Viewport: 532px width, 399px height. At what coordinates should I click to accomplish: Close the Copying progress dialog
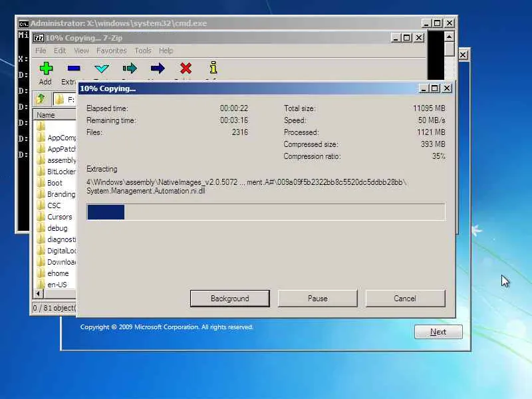tap(447, 88)
